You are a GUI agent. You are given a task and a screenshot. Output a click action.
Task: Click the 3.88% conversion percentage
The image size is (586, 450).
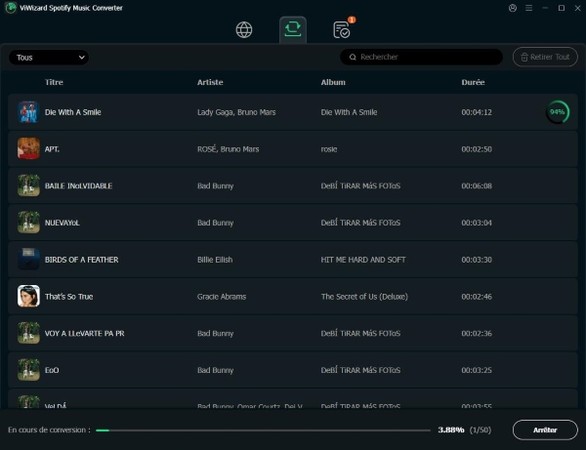(451, 430)
